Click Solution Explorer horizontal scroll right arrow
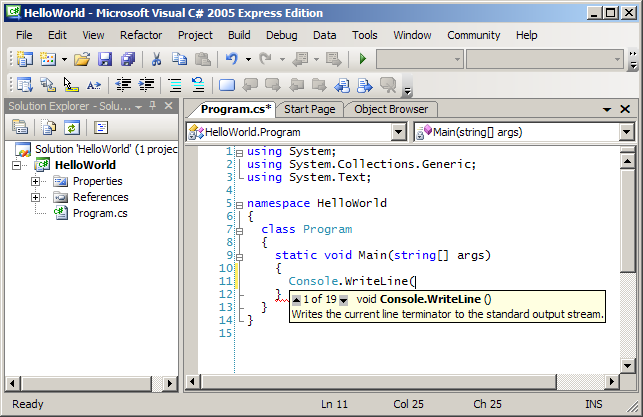Image resolution: width=643 pixels, height=417 pixels. (x=169, y=384)
